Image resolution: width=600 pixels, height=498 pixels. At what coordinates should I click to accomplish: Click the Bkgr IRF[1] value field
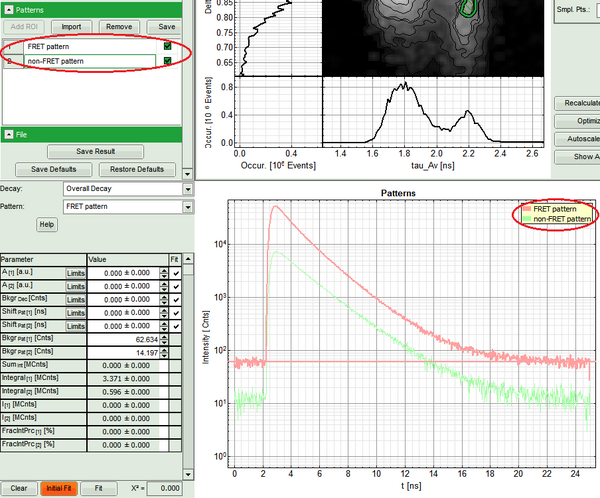126,340
